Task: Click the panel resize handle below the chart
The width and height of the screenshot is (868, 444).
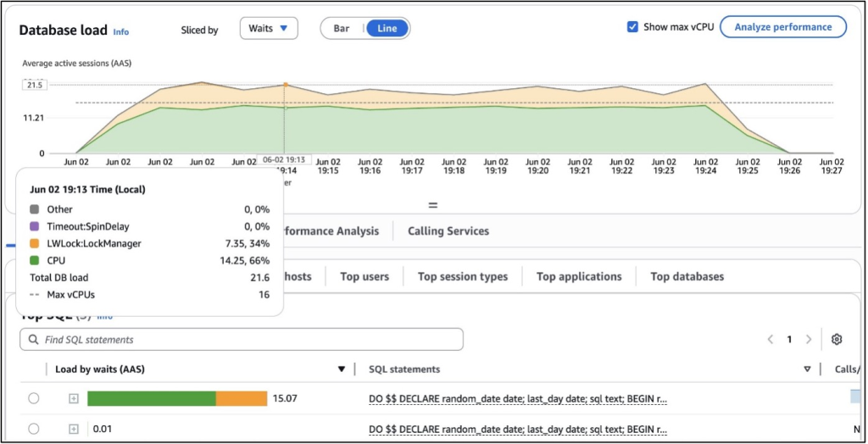Action: [x=432, y=205]
